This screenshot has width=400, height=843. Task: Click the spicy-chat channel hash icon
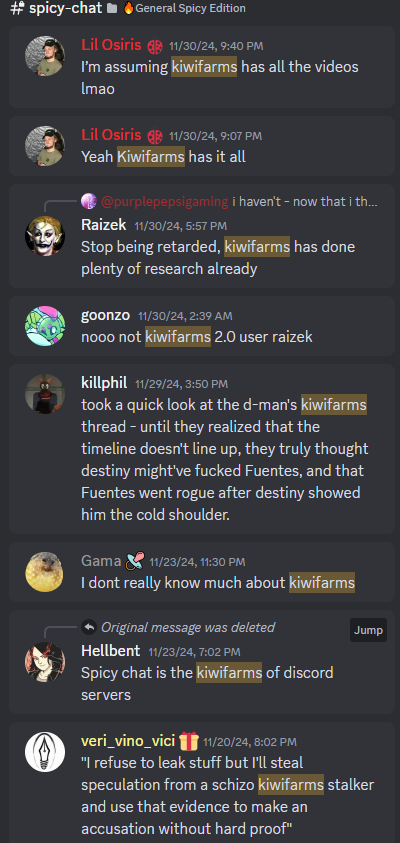point(17,9)
